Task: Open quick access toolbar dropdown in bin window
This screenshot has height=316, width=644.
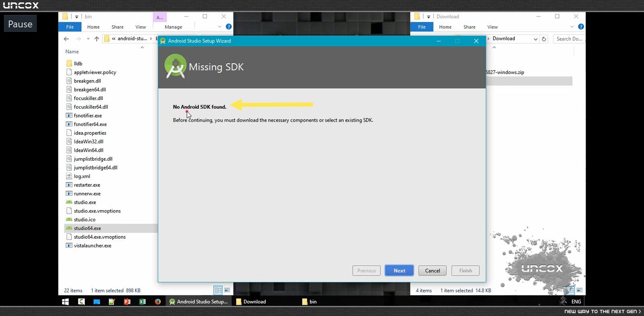Action: click(x=76, y=17)
